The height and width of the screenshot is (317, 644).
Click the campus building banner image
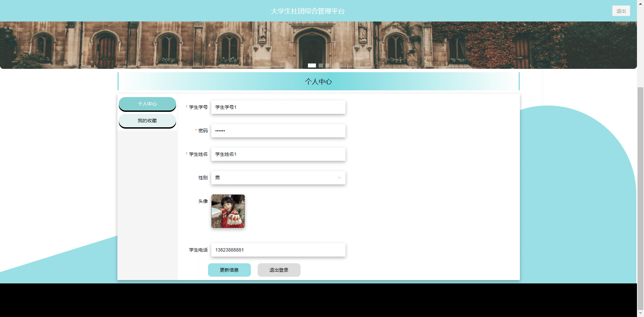click(x=318, y=45)
